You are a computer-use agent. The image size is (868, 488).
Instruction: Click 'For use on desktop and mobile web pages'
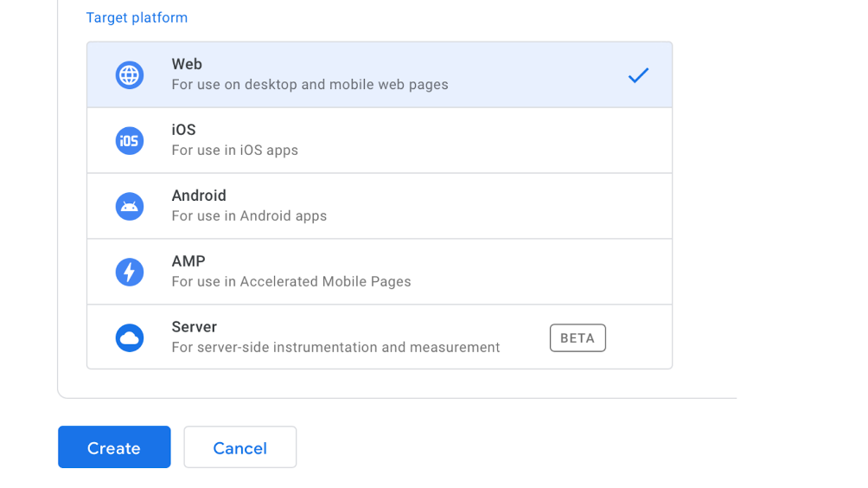click(310, 85)
